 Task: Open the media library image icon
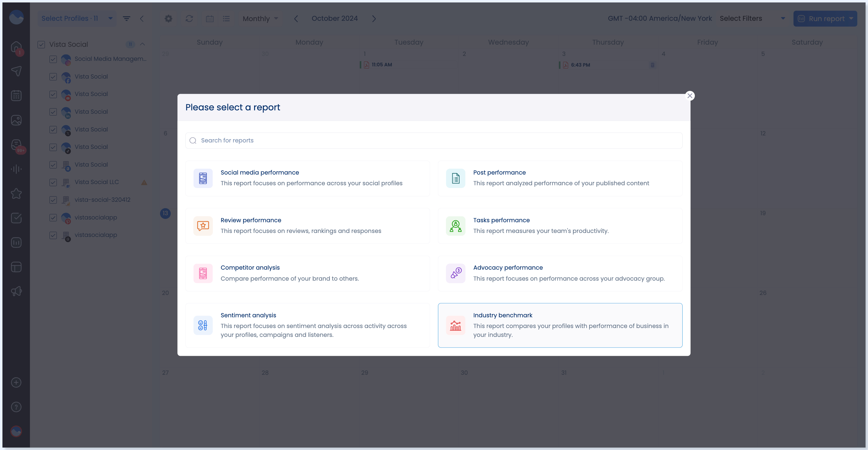tap(16, 120)
